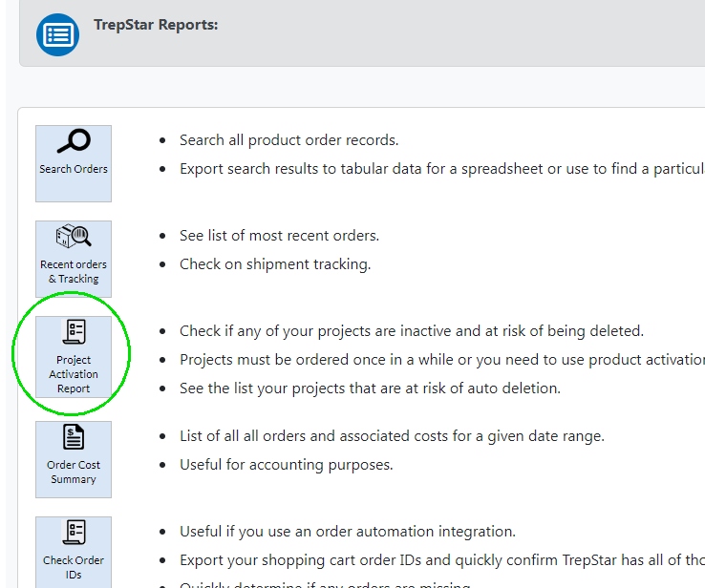Click 'Check if any of your projects are inactive' line
The width and height of the screenshot is (705, 588).
coord(412,331)
